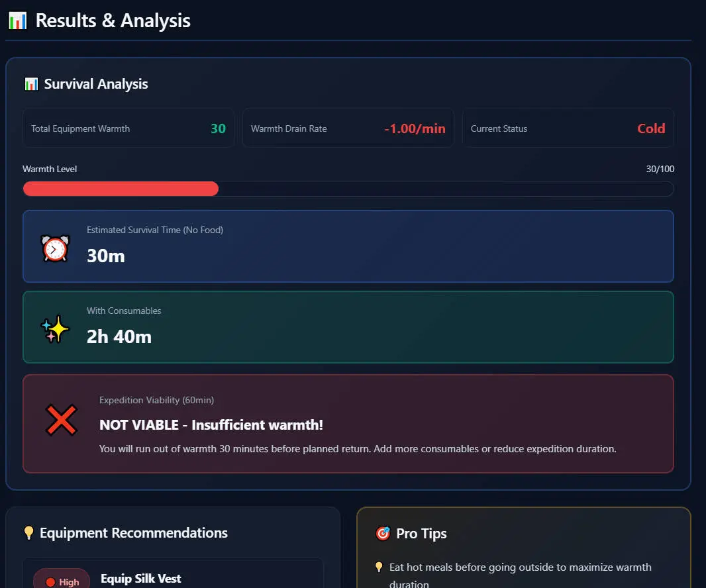The image size is (706, 588).
Task: Click the red X not viable icon
Action: pyautogui.click(x=62, y=420)
